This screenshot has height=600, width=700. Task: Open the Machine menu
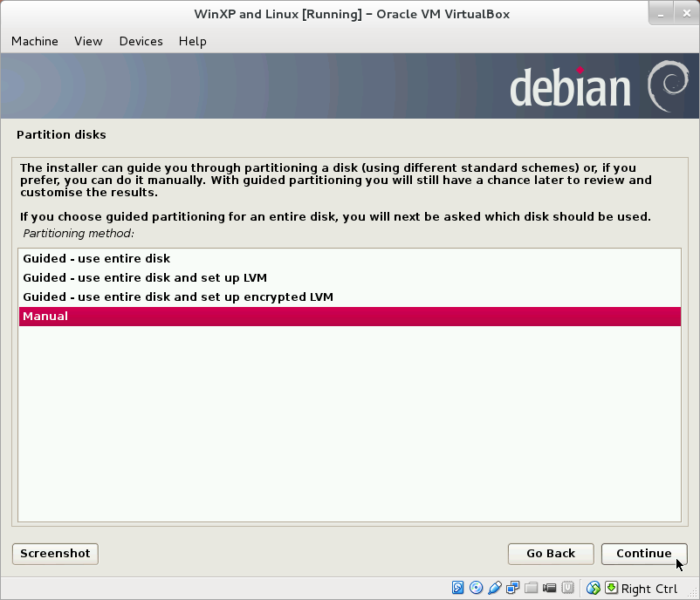click(34, 41)
